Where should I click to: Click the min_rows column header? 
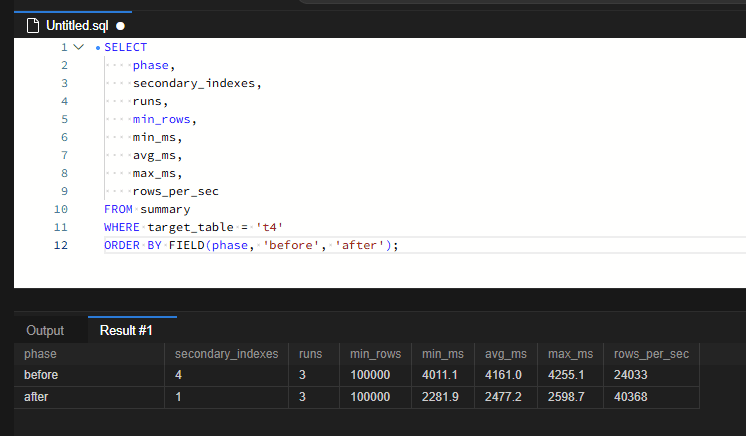click(x=375, y=354)
